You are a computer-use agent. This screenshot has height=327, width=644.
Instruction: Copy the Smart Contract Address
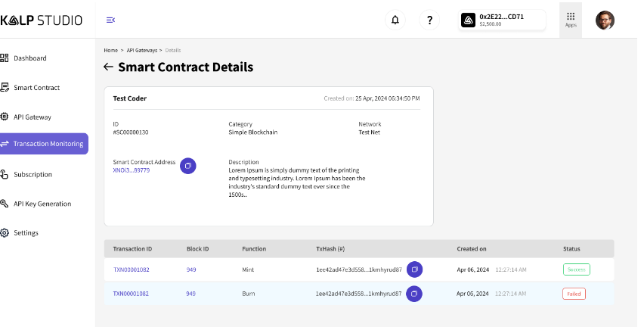(188, 165)
